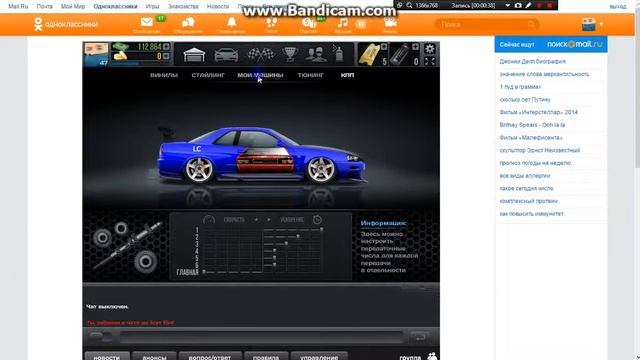Open the trophy tournaments icon
This screenshot has width=640, height=360.
[290, 54]
